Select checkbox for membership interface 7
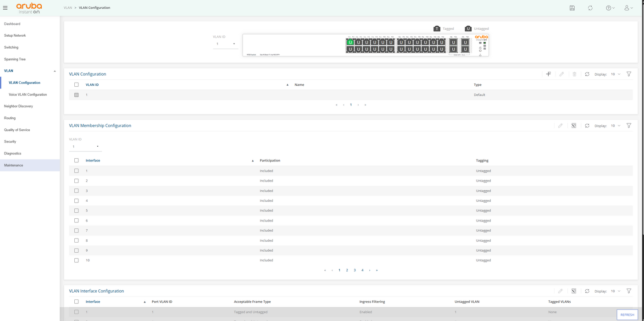The width and height of the screenshot is (644, 321). tap(76, 231)
